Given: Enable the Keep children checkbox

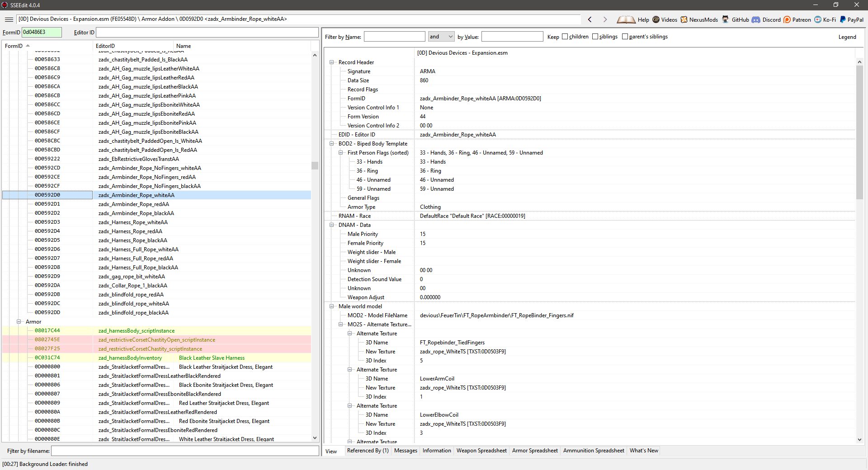Looking at the screenshot, I should point(565,37).
